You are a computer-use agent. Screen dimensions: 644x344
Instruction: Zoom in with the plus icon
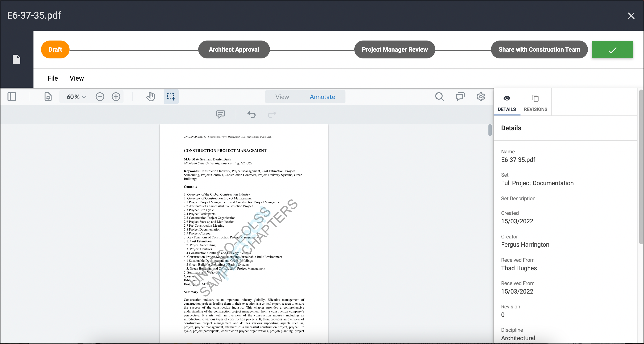[x=116, y=97]
